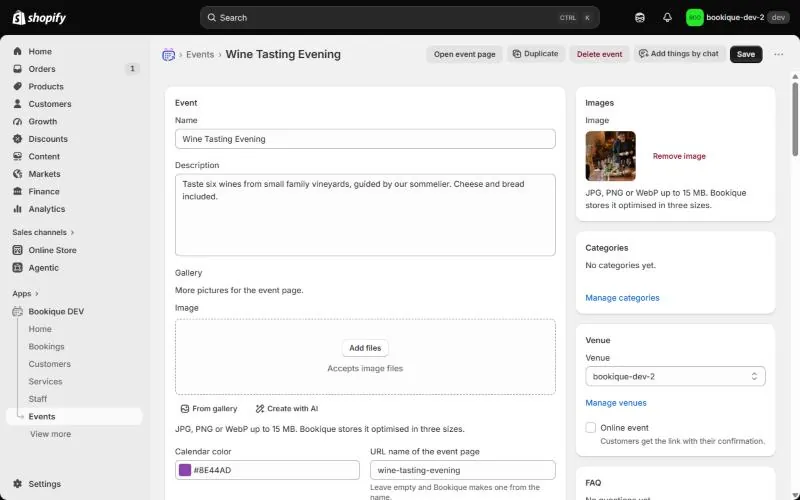Click the page vertical scrollbar
The width and height of the screenshot is (800, 500).
click(795, 120)
